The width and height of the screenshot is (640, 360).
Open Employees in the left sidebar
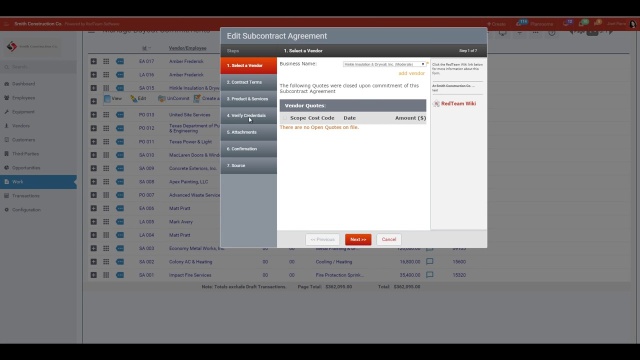pos(23,98)
